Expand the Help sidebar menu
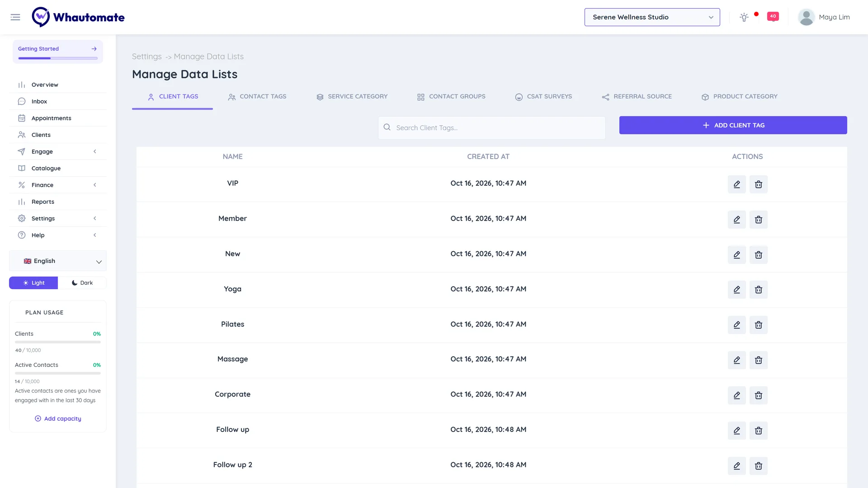 click(58, 235)
